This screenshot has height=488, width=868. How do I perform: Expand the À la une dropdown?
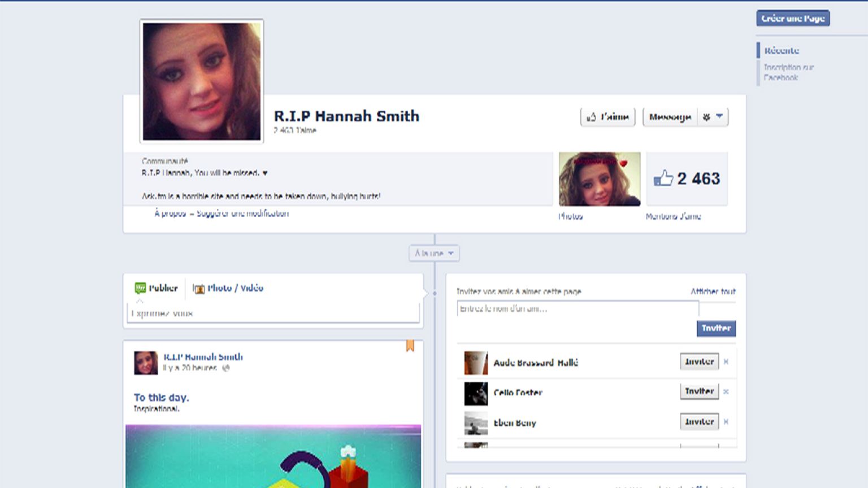[434, 253]
